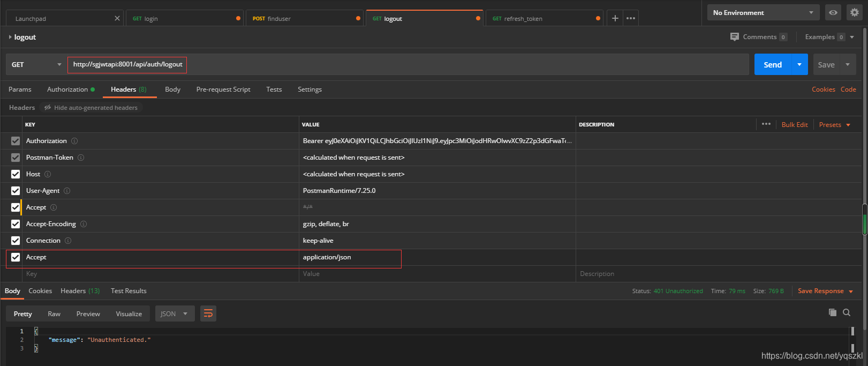This screenshot has height=366, width=868.
Task: Open the Save button dropdown arrow
Action: coord(848,64)
